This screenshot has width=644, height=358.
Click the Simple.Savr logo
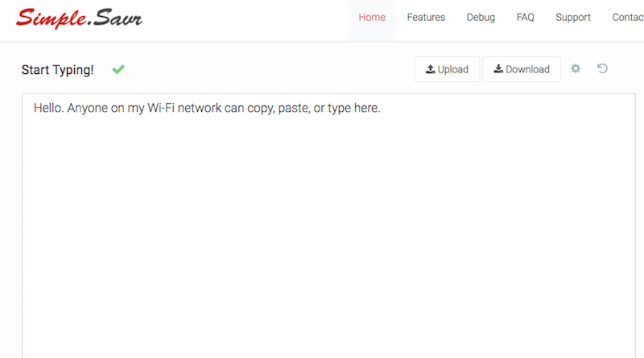[79, 19]
